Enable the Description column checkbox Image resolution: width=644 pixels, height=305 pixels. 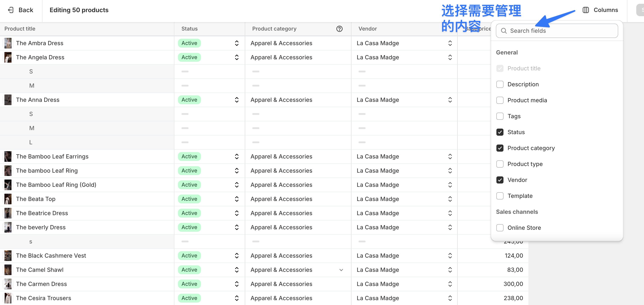pyautogui.click(x=500, y=84)
